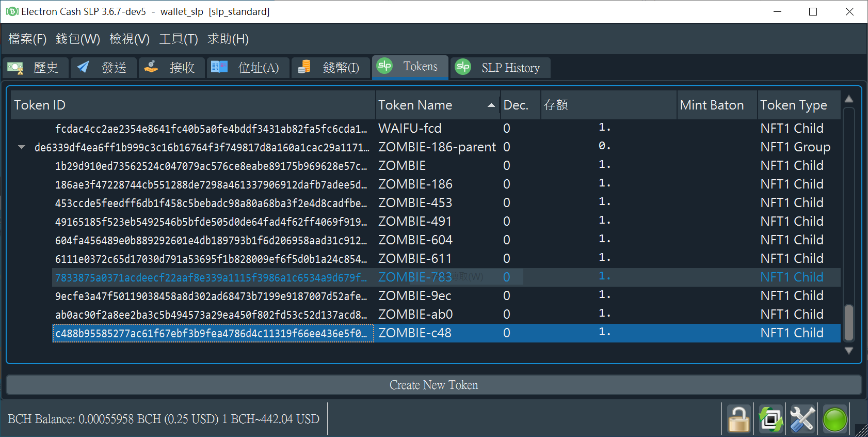Click the Token Type column header
The height and width of the screenshot is (437, 868).
[x=799, y=105]
